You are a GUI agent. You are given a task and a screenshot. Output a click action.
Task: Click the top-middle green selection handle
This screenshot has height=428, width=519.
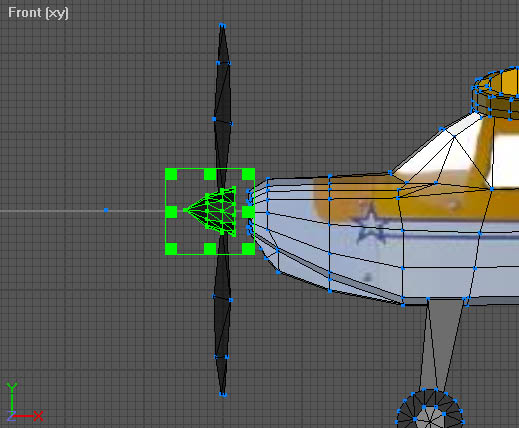click(210, 174)
